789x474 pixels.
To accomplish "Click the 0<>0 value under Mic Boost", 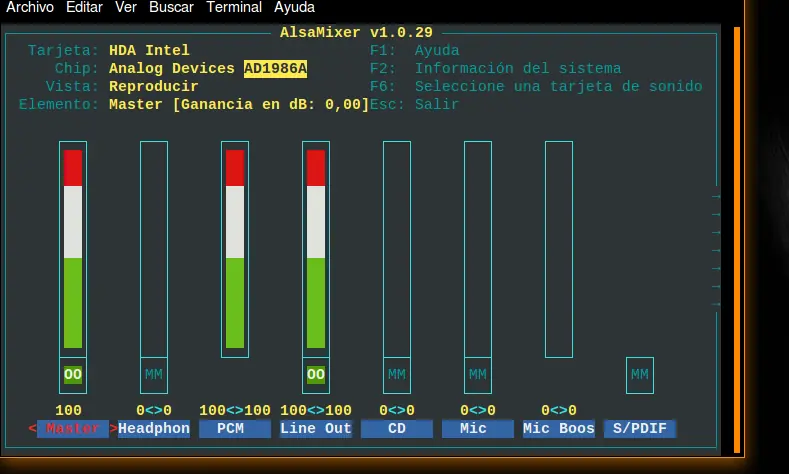I will [x=559, y=411].
